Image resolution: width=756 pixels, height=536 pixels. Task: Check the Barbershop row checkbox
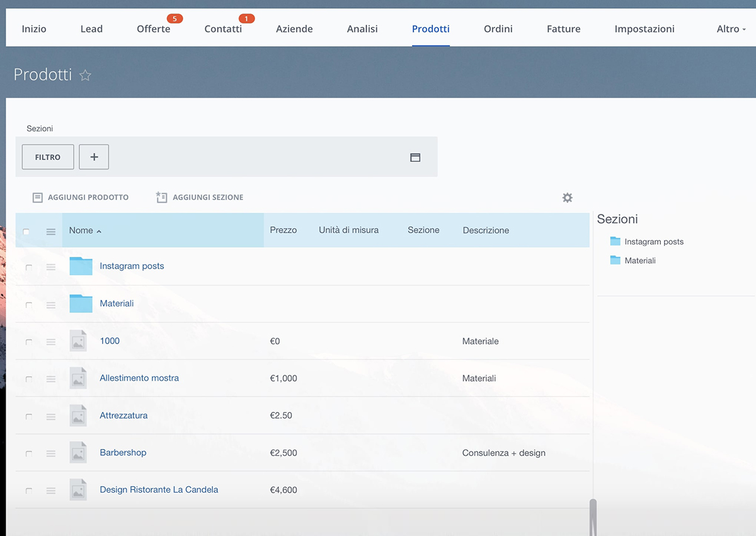pyautogui.click(x=29, y=453)
